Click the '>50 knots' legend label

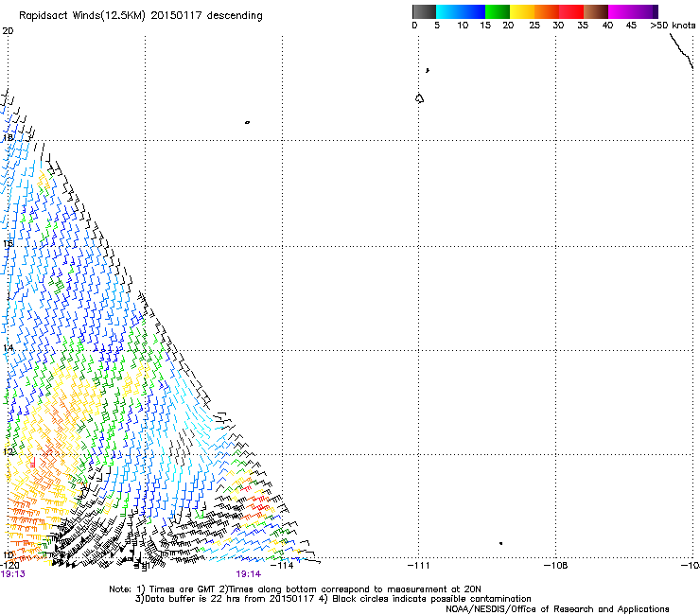[x=673, y=26]
